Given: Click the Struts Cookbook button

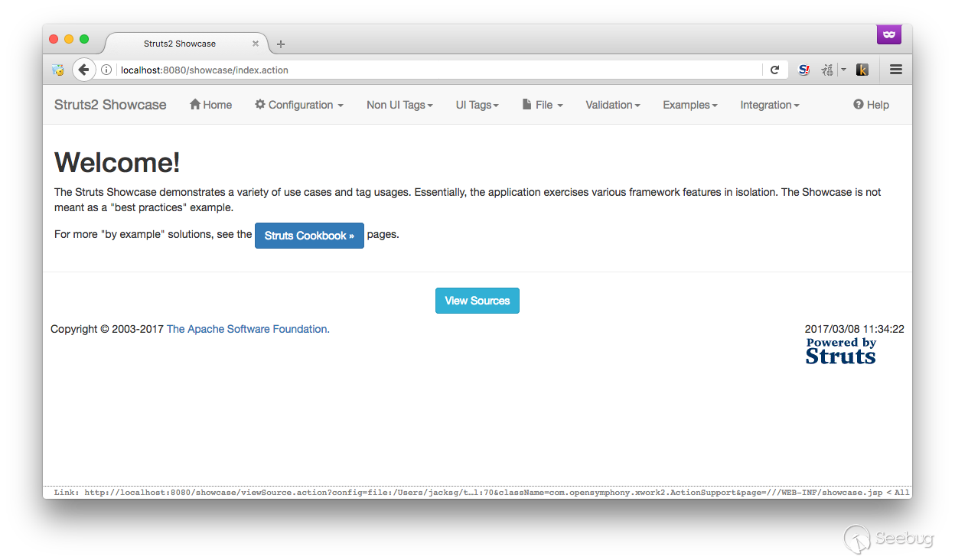Looking at the screenshot, I should pyautogui.click(x=309, y=236).
